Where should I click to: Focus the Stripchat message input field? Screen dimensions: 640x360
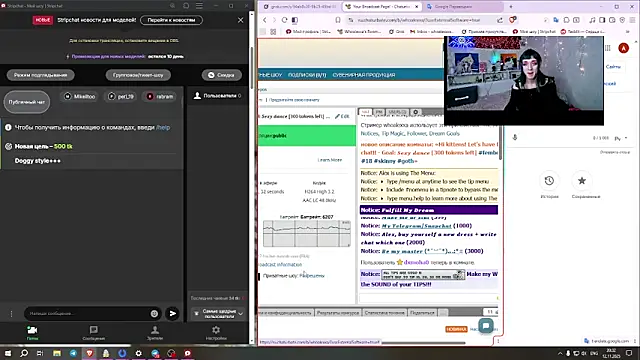[88, 313]
